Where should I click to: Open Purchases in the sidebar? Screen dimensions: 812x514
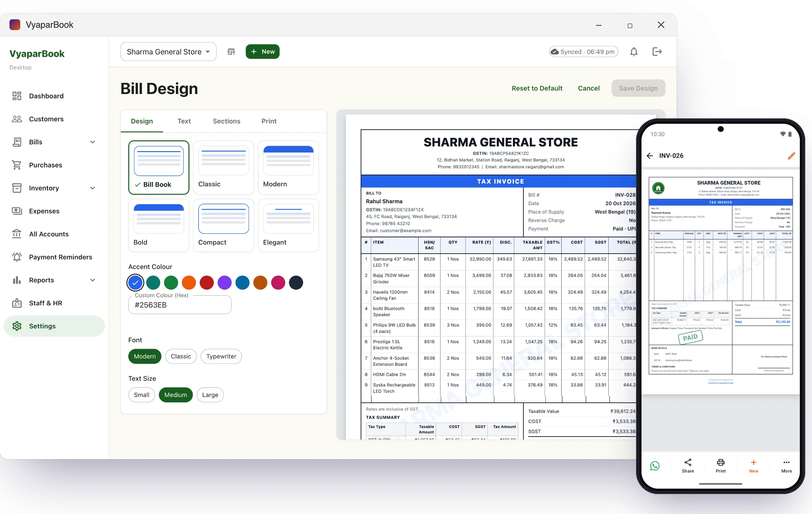(x=54, y=165)
